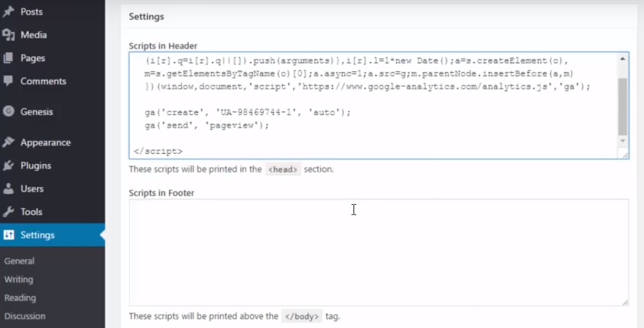This screenshot has width=644, height=328.
Task: Open the Plugins plug icon
Action: pos(8,165)
